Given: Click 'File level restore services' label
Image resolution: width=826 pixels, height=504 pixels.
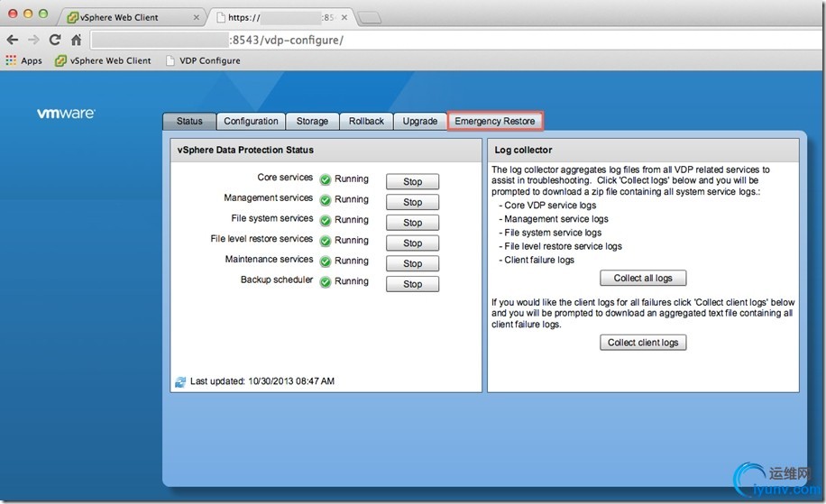Looking at the screenshot, I should (262, 239).
